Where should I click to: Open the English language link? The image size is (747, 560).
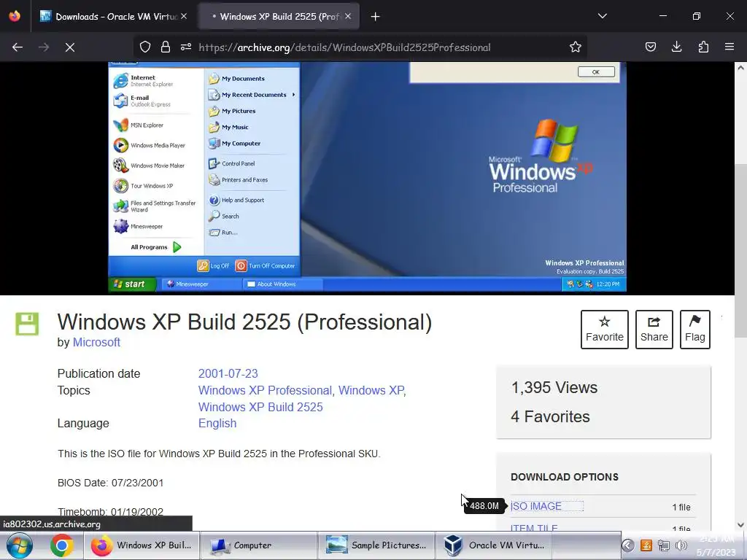[x=217, y=424]
